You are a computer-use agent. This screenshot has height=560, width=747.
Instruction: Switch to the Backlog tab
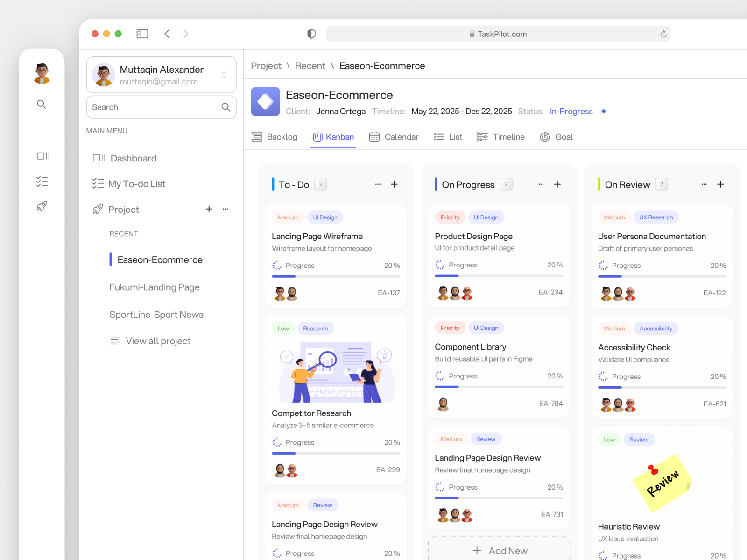(x=275, y=137)
